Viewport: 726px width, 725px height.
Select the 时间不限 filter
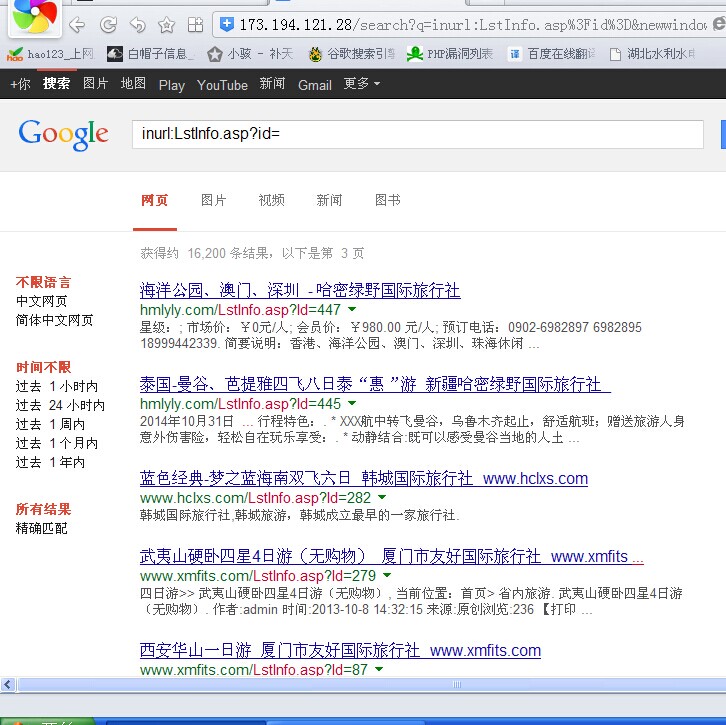click(44, 368)
